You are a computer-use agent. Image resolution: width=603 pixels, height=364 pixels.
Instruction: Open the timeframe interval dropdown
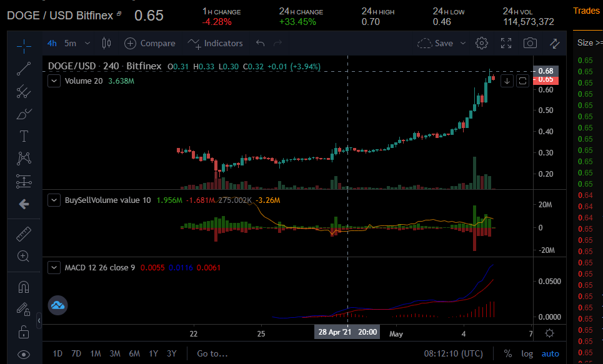[87, 43]
